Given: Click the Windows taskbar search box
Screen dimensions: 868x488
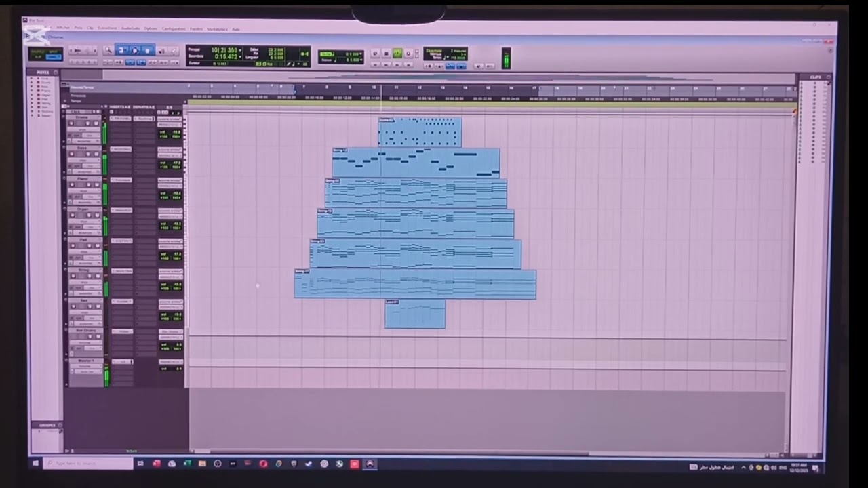Looking at the screenshot, I should (88, 464).
